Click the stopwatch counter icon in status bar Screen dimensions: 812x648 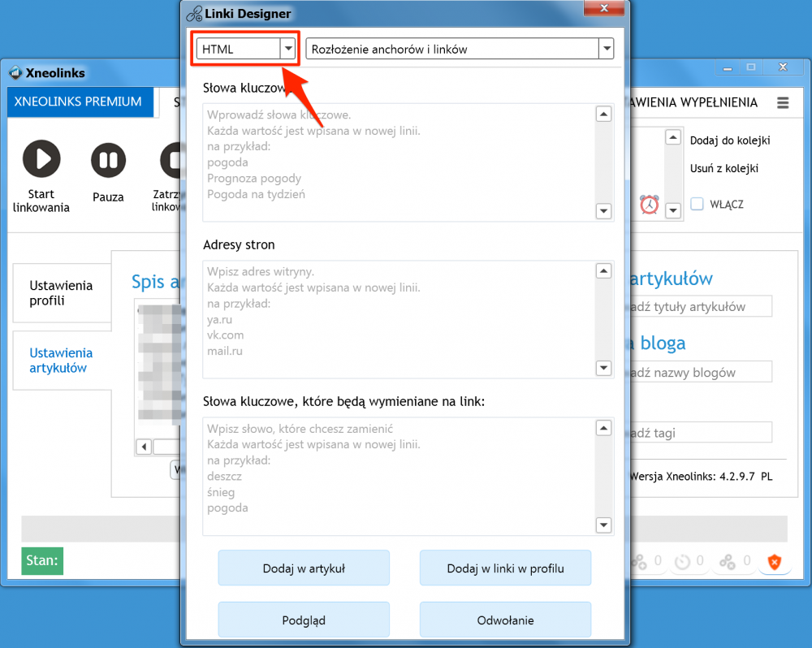pos(683,561)
